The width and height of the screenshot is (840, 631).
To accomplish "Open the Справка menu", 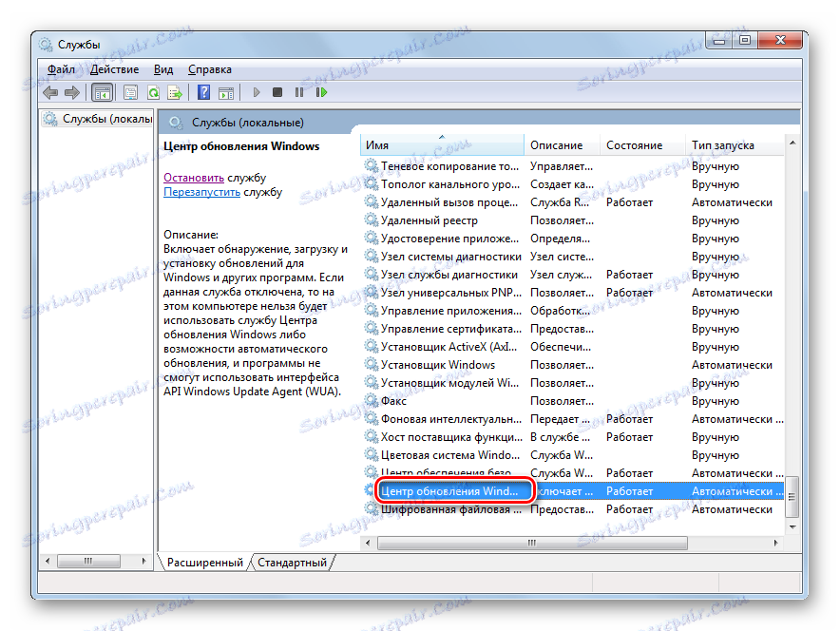I will [210, 69].
